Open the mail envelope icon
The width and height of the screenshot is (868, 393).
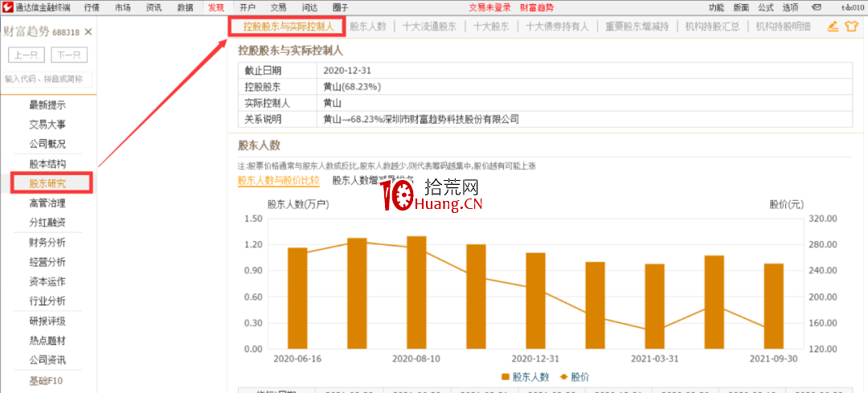click(816, 7)
